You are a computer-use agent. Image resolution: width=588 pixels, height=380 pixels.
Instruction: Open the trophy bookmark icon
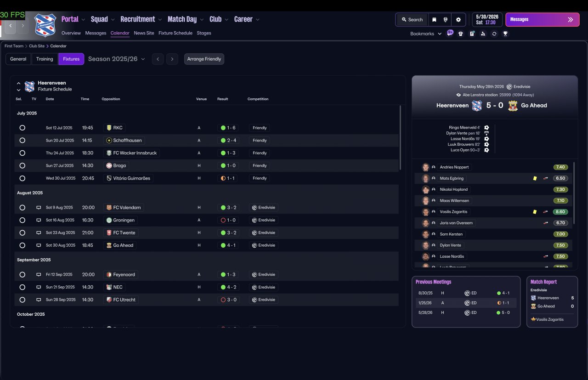point(505,34)
